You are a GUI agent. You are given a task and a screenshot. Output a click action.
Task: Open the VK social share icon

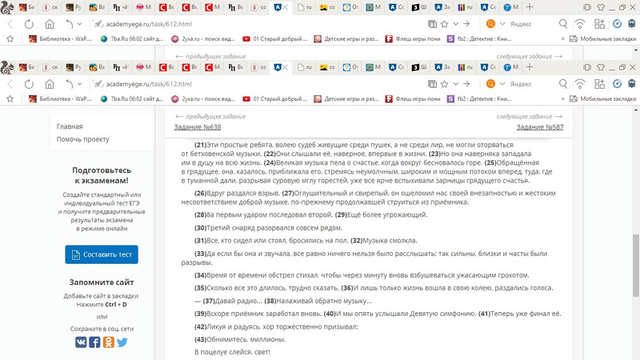81,342
